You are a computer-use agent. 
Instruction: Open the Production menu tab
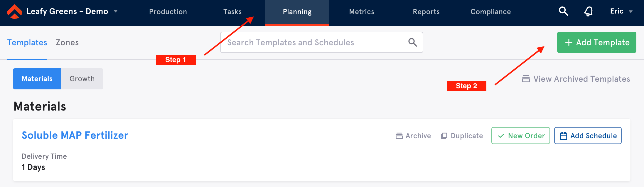tap(168, 12)
